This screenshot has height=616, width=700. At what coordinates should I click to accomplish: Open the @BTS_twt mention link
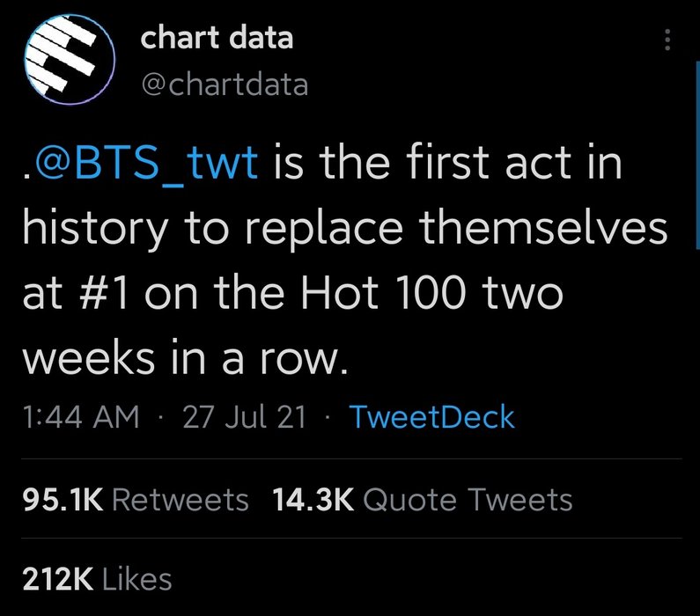146,163
